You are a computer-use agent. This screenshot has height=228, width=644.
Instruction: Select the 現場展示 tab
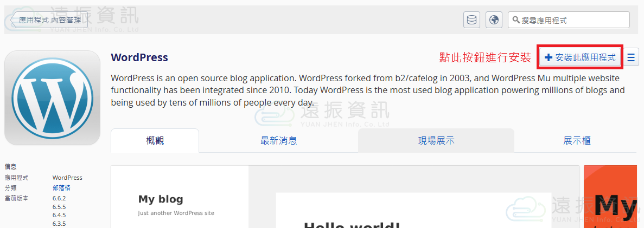(436, 141)
